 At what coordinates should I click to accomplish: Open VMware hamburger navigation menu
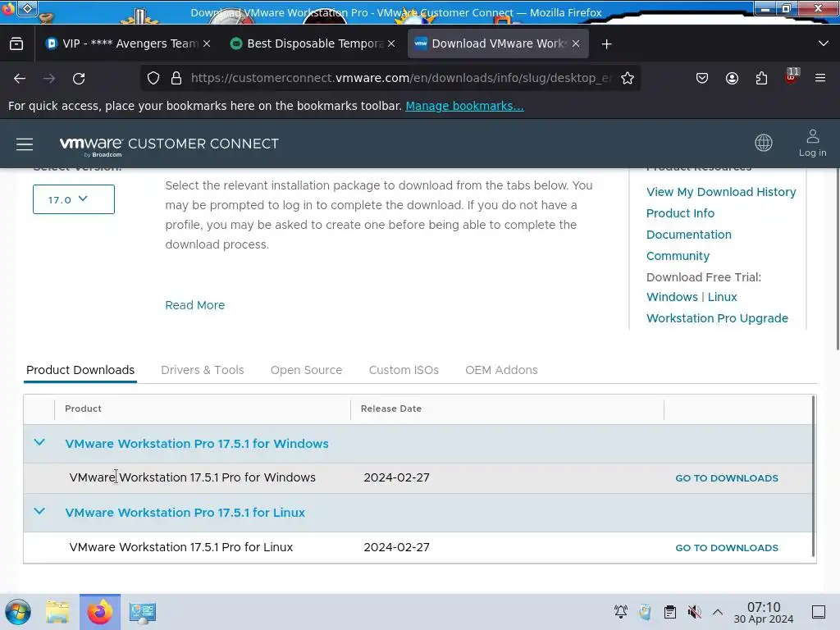(25, 144)
